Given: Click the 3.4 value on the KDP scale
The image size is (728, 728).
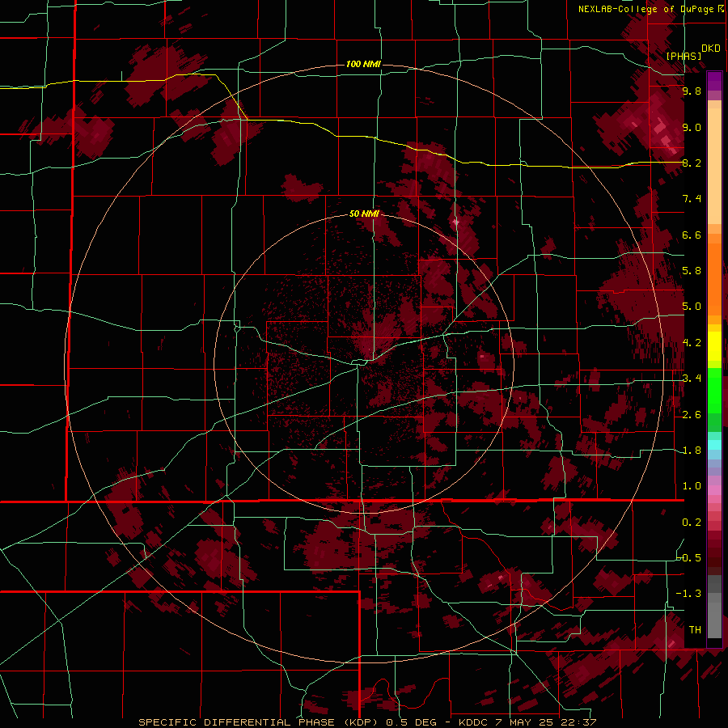Looking at the screenshot, I should 692,379.
